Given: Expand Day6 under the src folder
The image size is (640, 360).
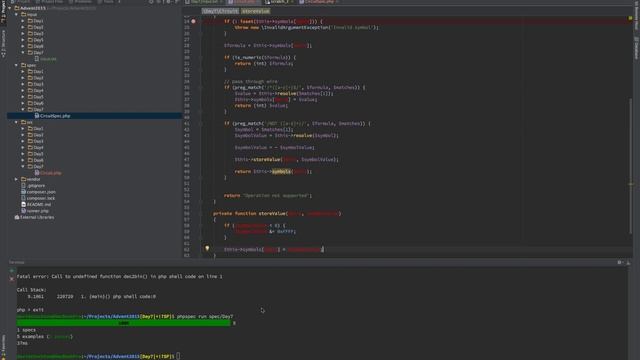Looking at the screenshot, I should (x=23, y=160).
